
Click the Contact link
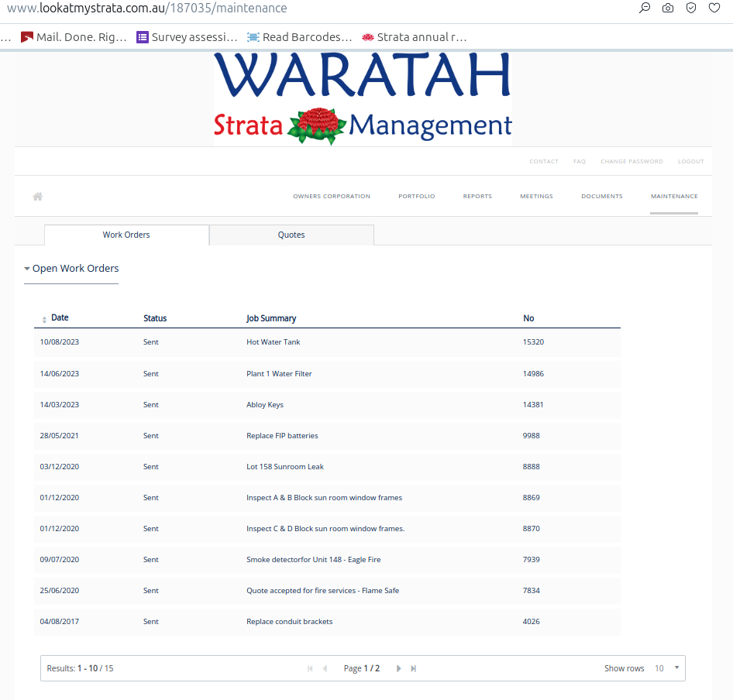point(544,161)
